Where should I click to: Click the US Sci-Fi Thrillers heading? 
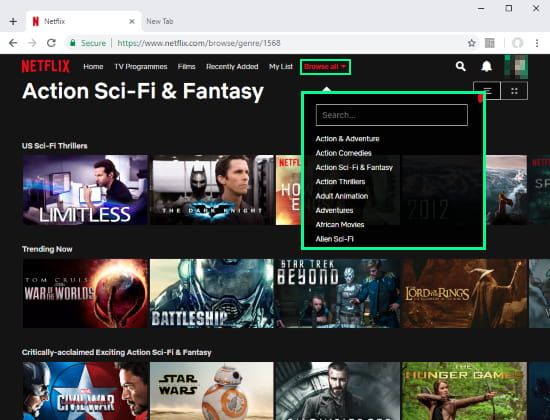coord(54,146)
